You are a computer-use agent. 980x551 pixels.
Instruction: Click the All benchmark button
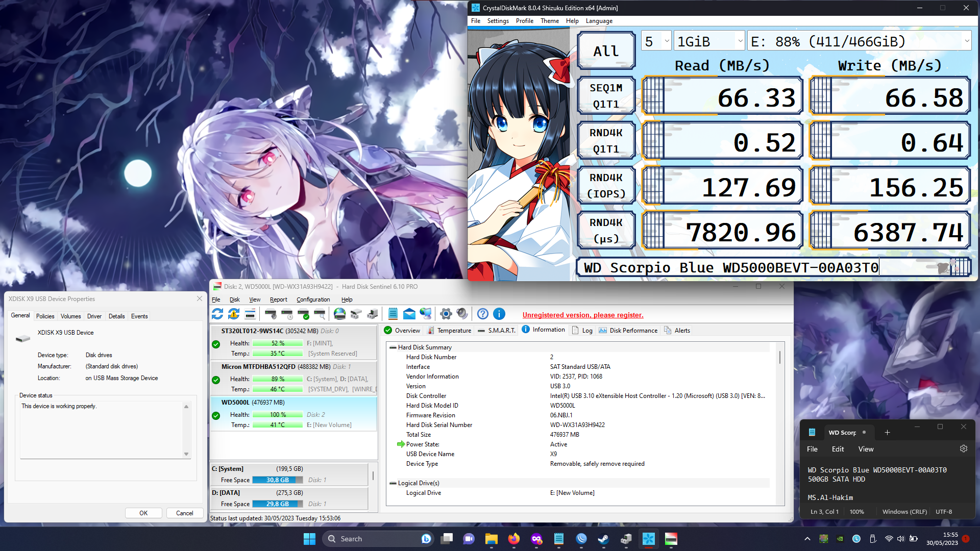[606, 51]
